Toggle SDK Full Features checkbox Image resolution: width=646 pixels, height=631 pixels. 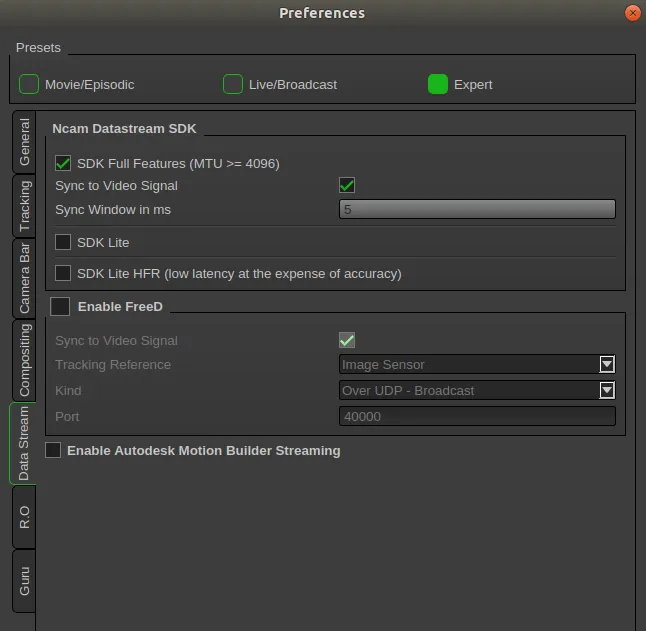point(63,164)
